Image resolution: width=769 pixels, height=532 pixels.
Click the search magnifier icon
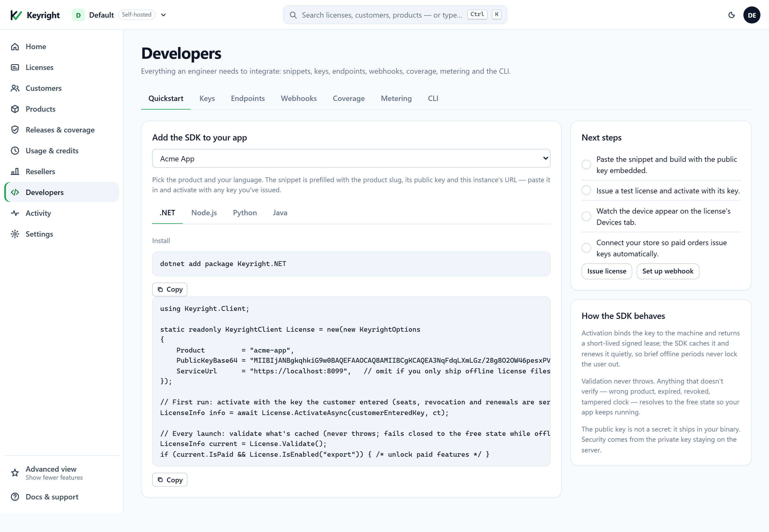coord(293,15)
